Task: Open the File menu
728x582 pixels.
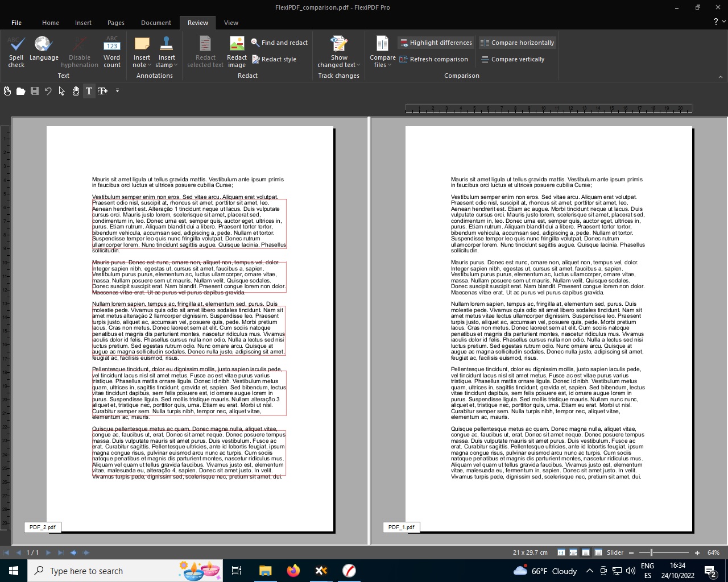Action: coord(16,23)
